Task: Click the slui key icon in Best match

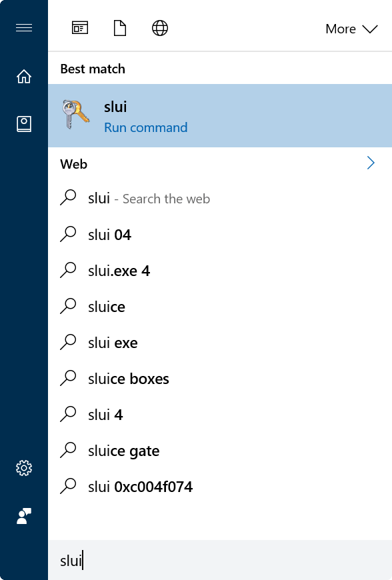Action: pyautogui.click(x=75, y=115)
